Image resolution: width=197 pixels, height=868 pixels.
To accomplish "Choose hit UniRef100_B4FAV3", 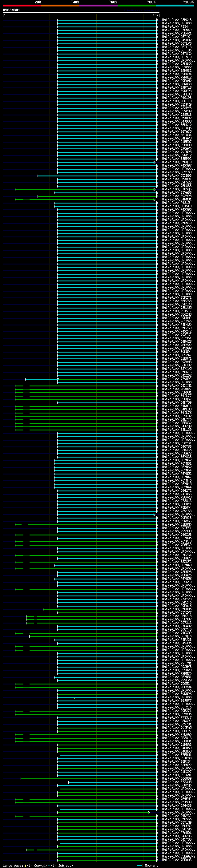I will (x=176, y=139).
